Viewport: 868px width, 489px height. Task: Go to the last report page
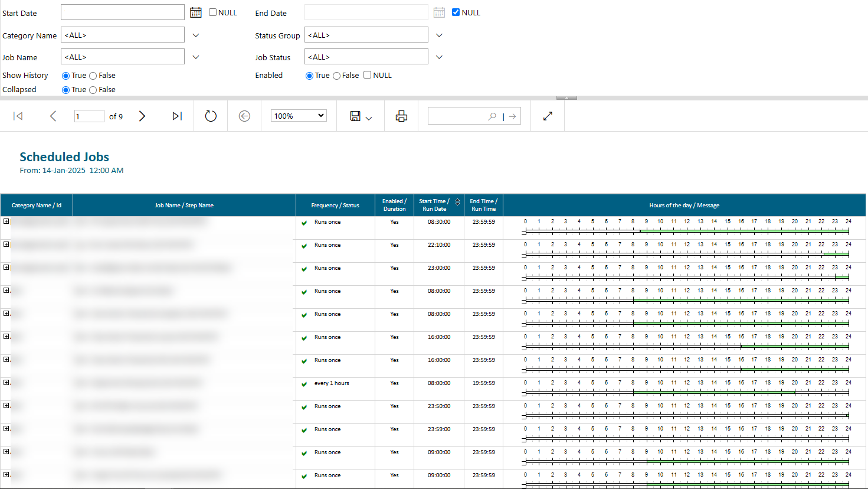click(x=177, y=116)
